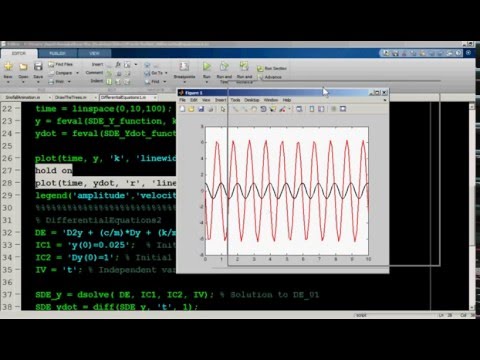The height and width of the screenshot is (360, 480).
Task: Toggle breakpoint dash on line 24
Action: click(x=17, y=133)
